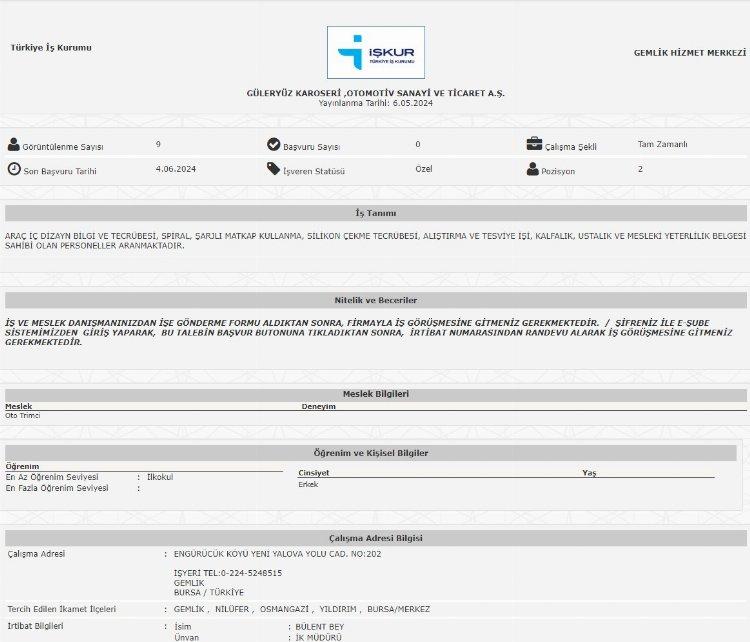
Task: Click the Oto Trimci occupation entry
Action: (x=23, y=415)
